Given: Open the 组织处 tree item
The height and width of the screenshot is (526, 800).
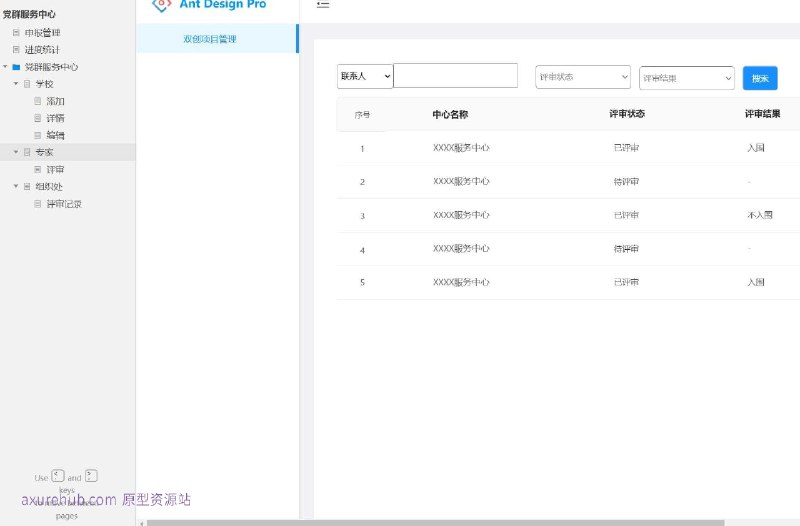Looking at the screenshot, I should [49, 186].
